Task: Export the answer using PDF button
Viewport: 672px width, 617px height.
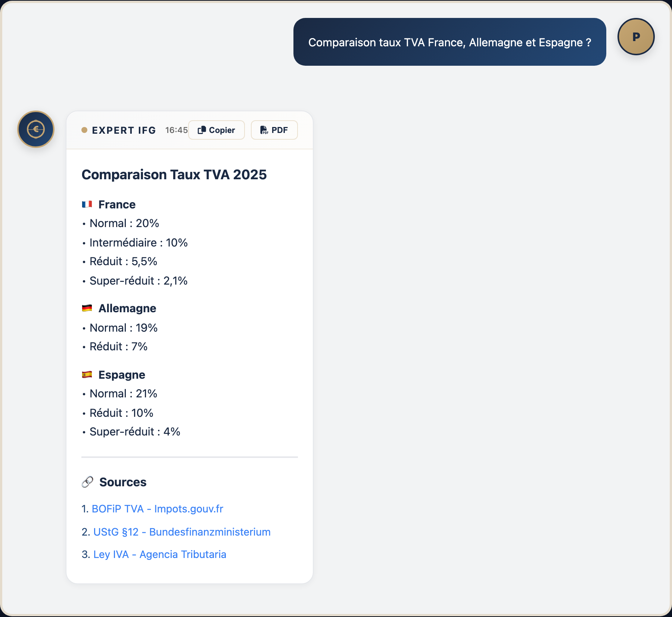Action: coord(274,130)
